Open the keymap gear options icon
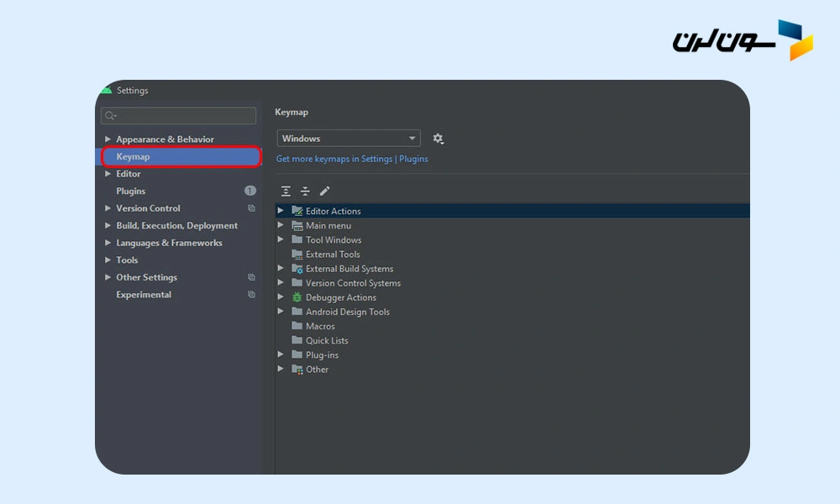 [x=438, y=139]
